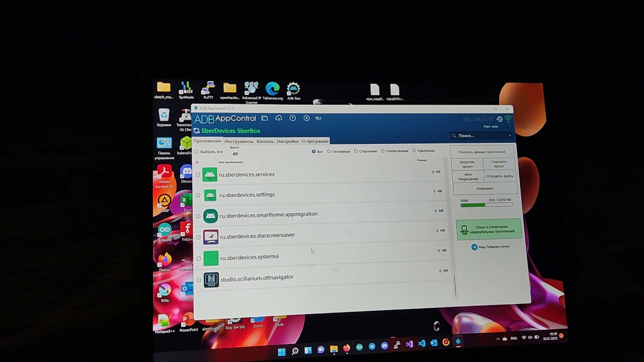Viewport: 644px width, 362px height.
Task: Check the box for studio.scillarium.ottnavigator
Action: click(199, 280)
